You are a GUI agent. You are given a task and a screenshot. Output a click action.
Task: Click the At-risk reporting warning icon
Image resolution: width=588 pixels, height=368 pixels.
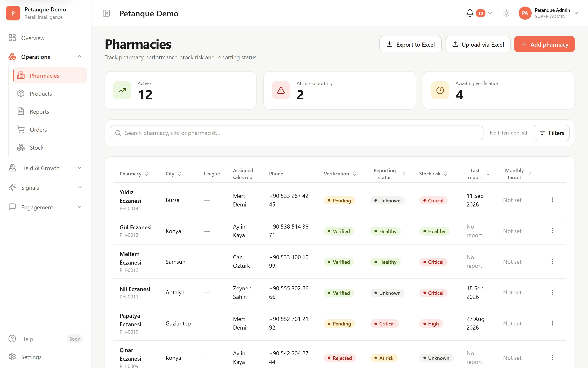tap(281, 90)
